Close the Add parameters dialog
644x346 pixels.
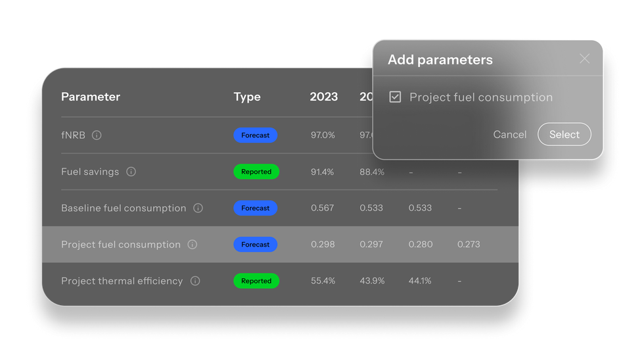click(584, 59)
